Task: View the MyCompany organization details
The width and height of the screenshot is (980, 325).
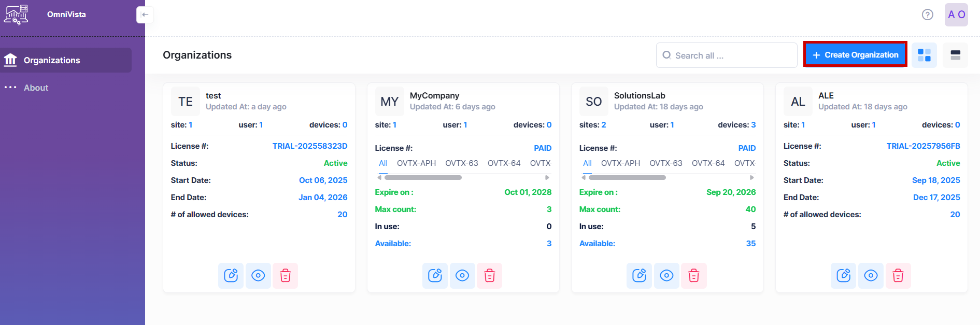Action: click(x=462, y=275)
